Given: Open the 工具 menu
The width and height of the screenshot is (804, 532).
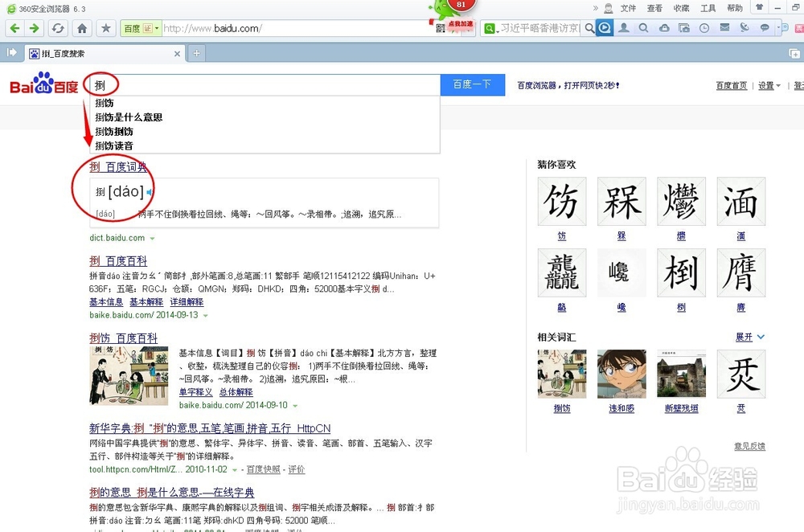Looking at the screenshot, I should tap(708, 8).
